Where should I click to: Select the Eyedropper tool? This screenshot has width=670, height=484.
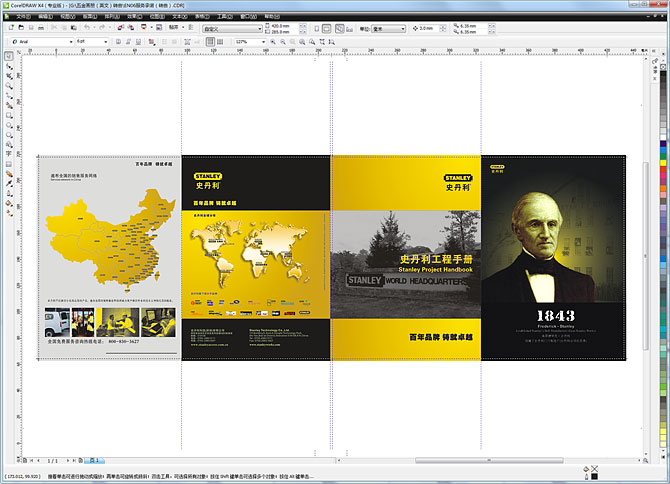pyautogui.click(x=8, y=183)
